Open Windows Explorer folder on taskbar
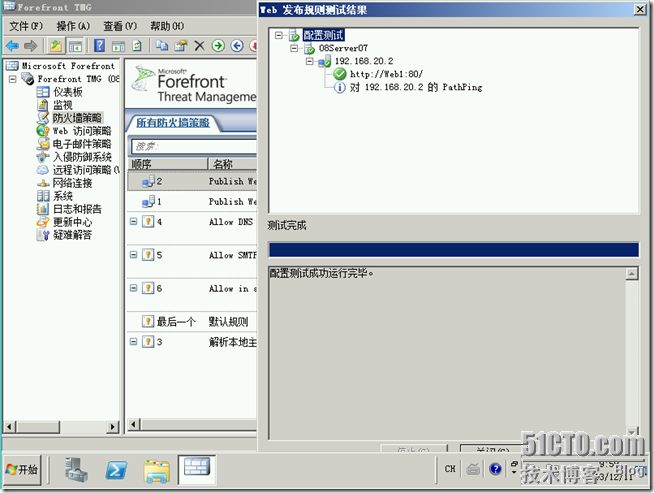Viewport: 654px width, 493px height. coord(156,471)
